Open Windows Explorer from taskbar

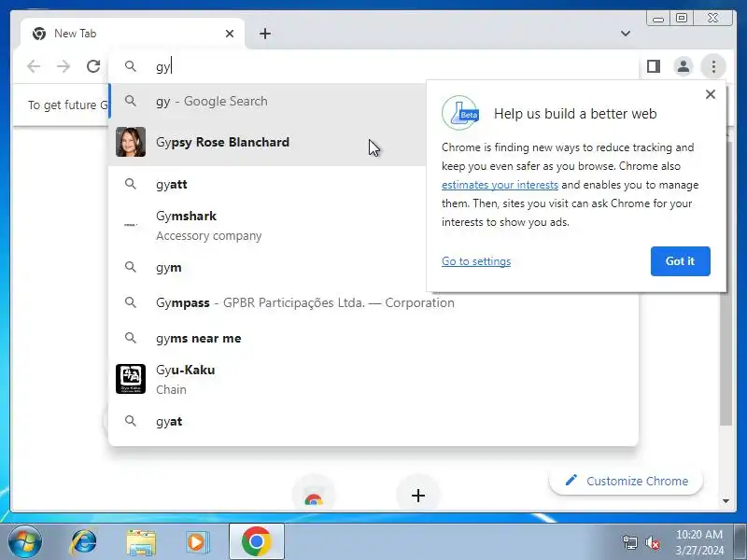(x=141, y=542)
